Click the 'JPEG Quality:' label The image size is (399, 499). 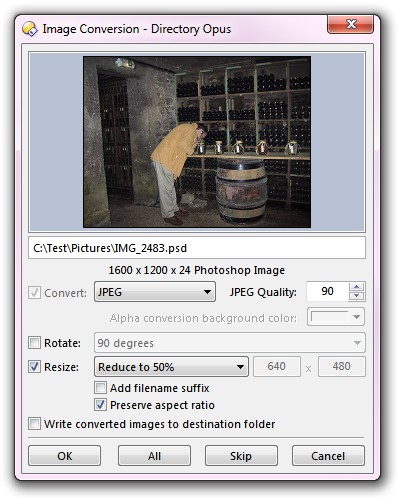coord(263,292)
